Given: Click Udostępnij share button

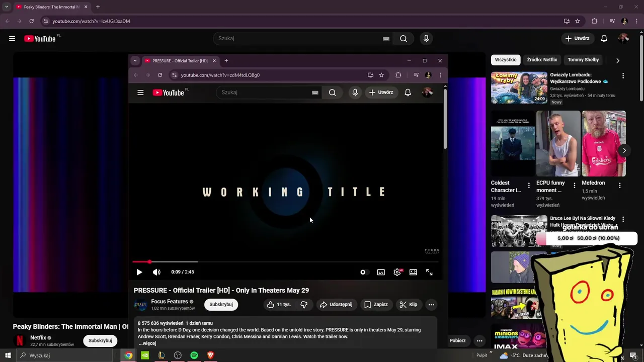Looking at the screenshot, I should tap(336, 305).
